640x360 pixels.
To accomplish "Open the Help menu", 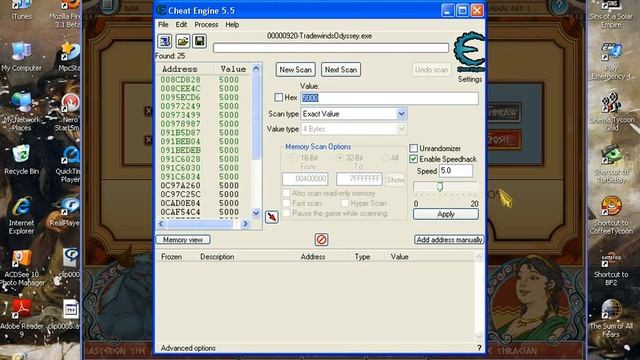I will [232, 24].
